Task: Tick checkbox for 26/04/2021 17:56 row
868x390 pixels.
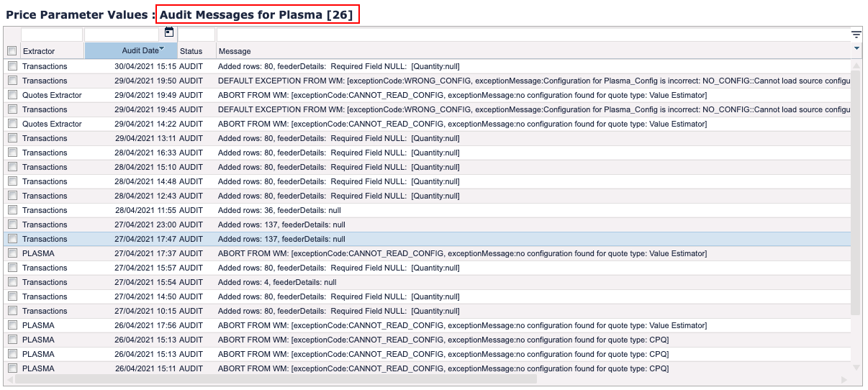Action: 12,325
